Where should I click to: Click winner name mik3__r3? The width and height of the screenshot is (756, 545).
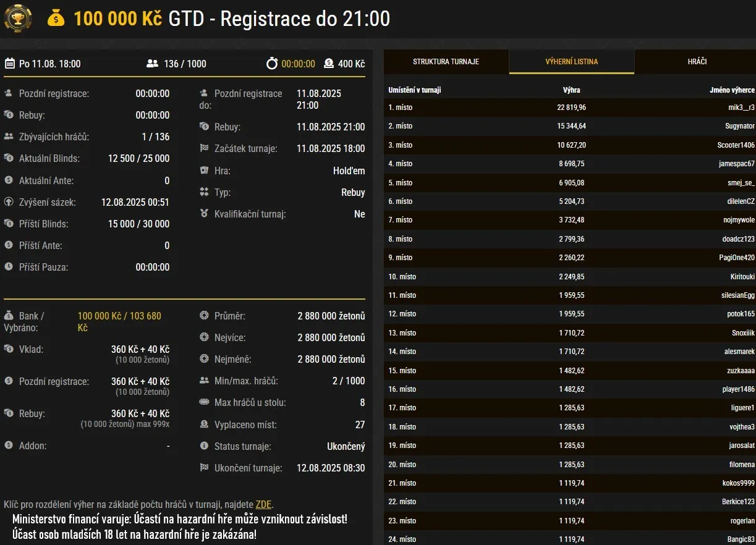(741, 108)
